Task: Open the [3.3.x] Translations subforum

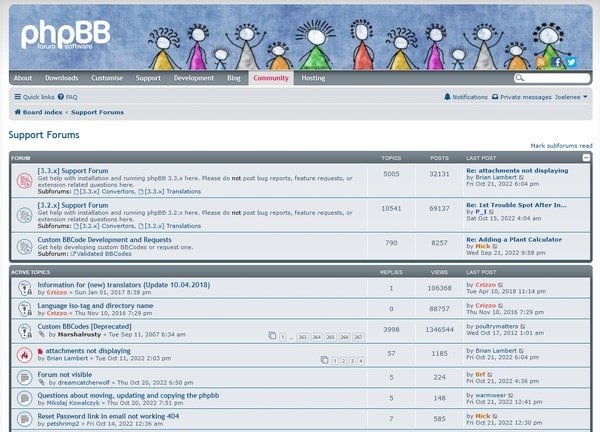Action: pyautogui.click(x=173, y=191)
